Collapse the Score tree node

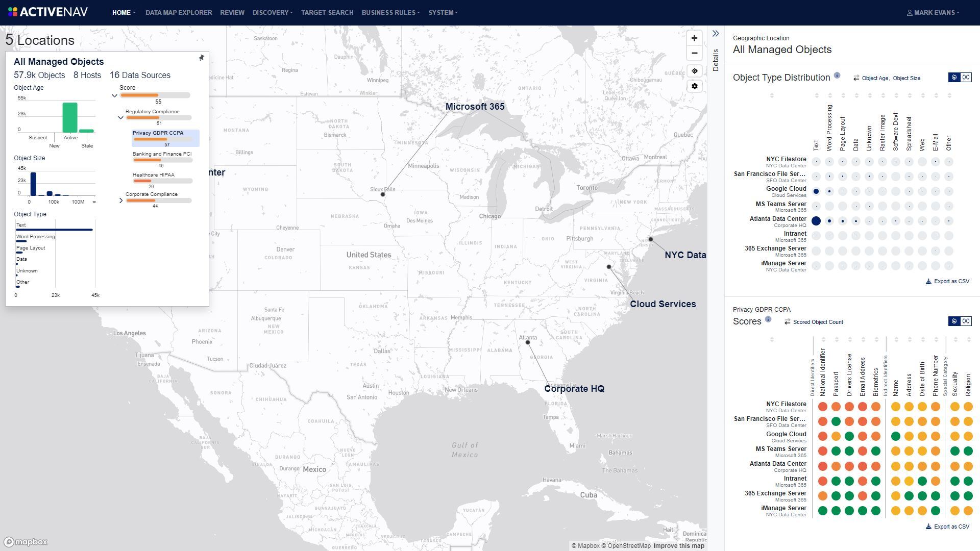click(114, 95)
